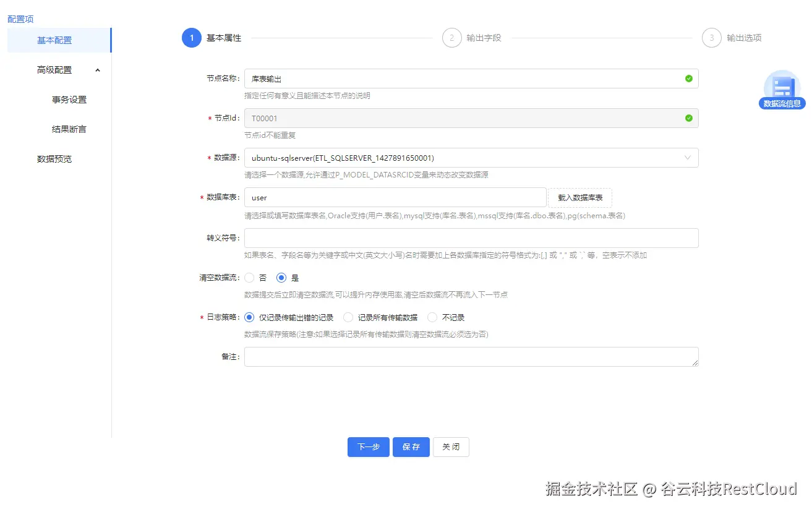The height and width of the screenshot is (512, 812).
Task: Click into the 备注 textarea
Action: pos(471,357)
